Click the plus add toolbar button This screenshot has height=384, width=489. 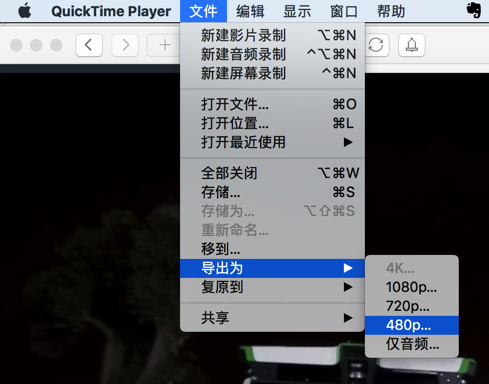pyautogui.click(x=164, y=45)
